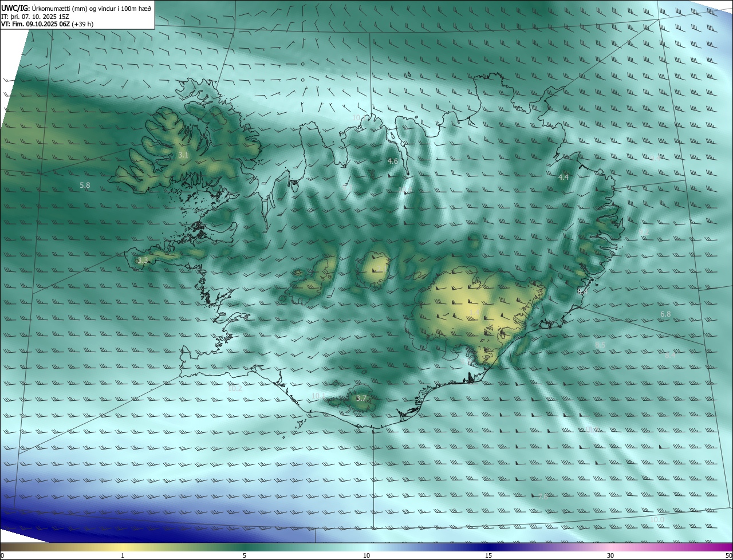Screen dimensions: 733x560
Task: Click the 10.1 value near the south coast
Action: pos(319,396)
